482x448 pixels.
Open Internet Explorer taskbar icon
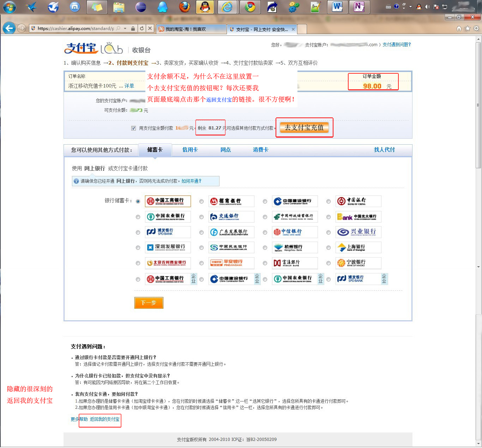pos(227,7)
